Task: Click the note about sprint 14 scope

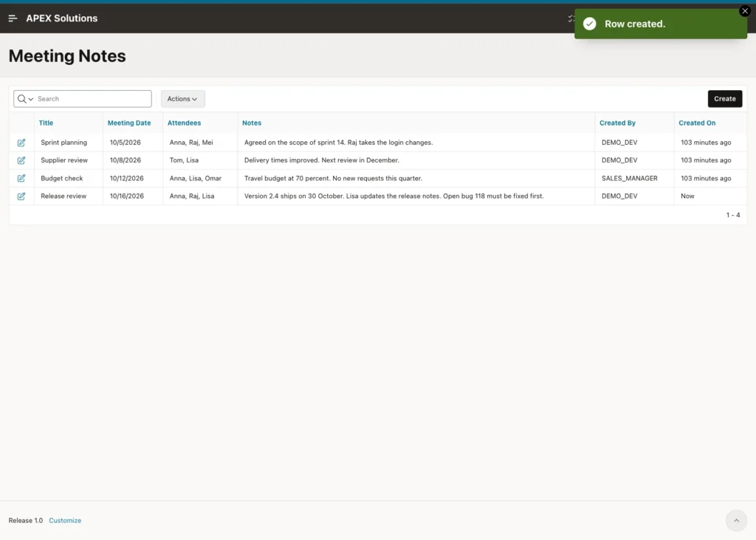Action: 338,143
